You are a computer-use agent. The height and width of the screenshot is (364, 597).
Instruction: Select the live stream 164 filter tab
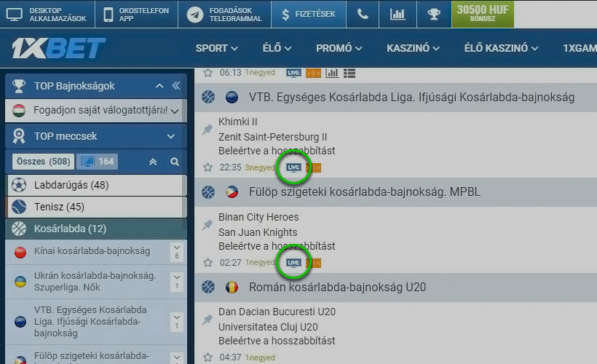98,162
